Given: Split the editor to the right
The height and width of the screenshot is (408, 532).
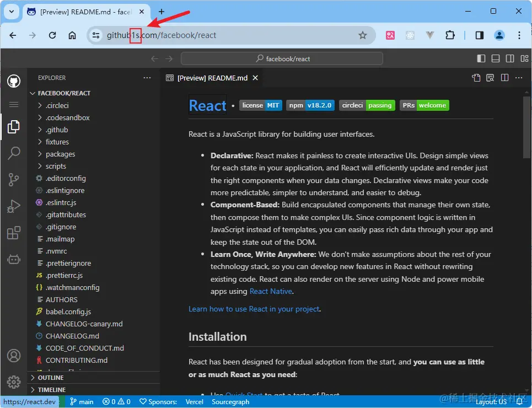Looking at the screenshot, I should (x=504, y=78).
